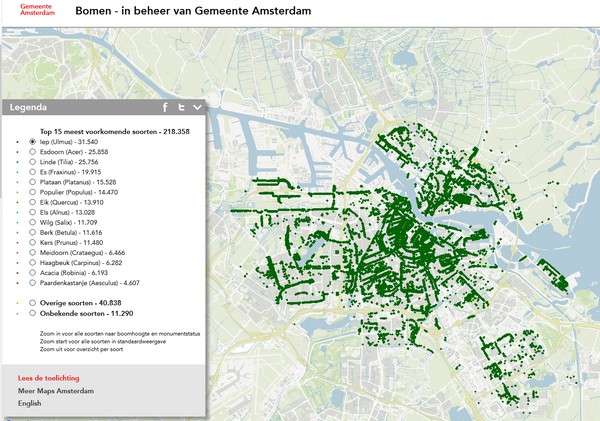Share map on Facebook
The width and height of the screenshot is (600, 421).
tap(166, 107)
